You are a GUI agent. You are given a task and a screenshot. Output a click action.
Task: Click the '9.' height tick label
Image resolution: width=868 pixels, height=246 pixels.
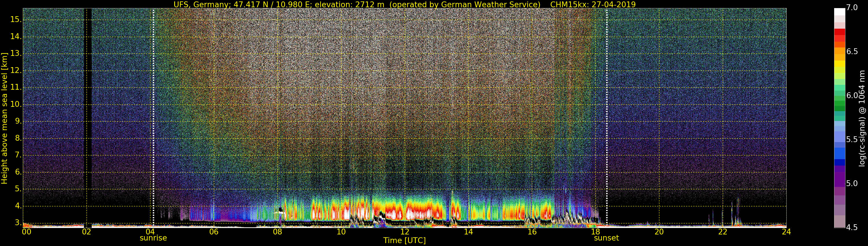point(18,121)
